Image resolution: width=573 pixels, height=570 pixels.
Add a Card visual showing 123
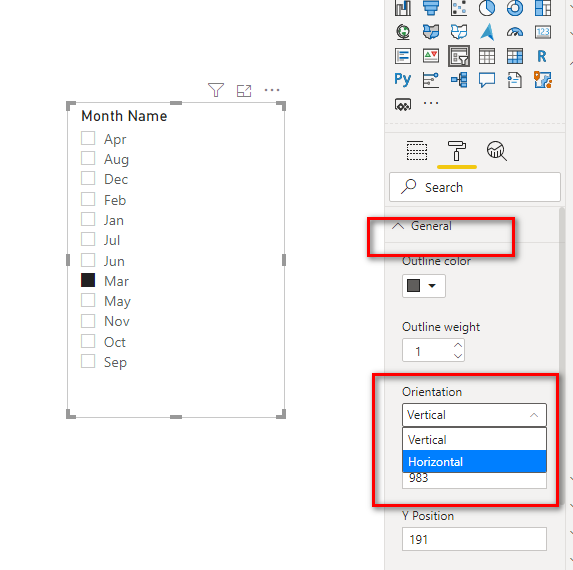543,32
